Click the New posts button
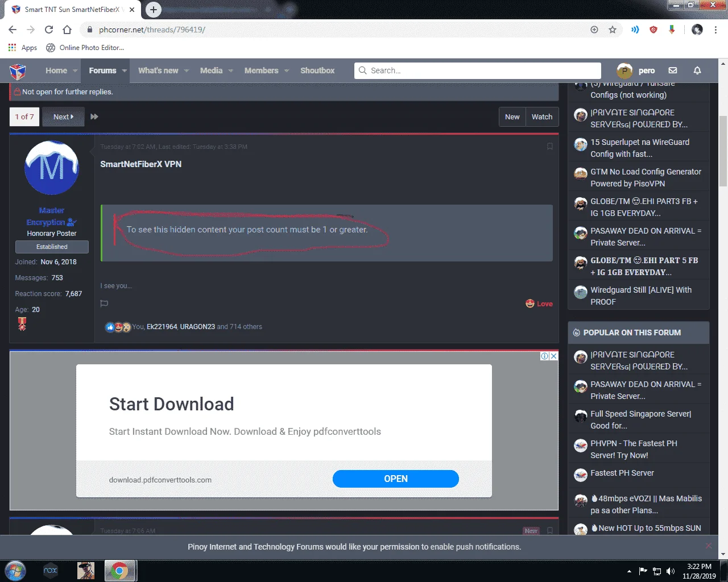This screenshot has height=582, width=728. click(x=512, y=117)
